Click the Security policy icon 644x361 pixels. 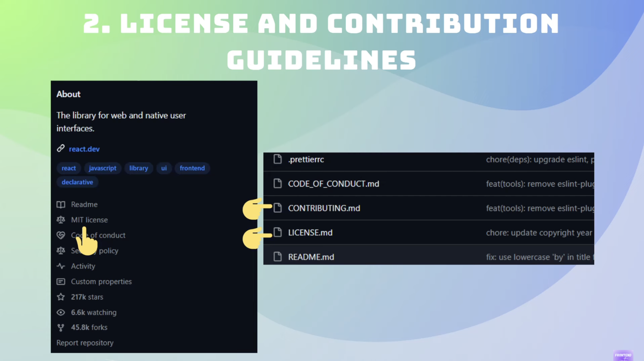tap(61, 251)
